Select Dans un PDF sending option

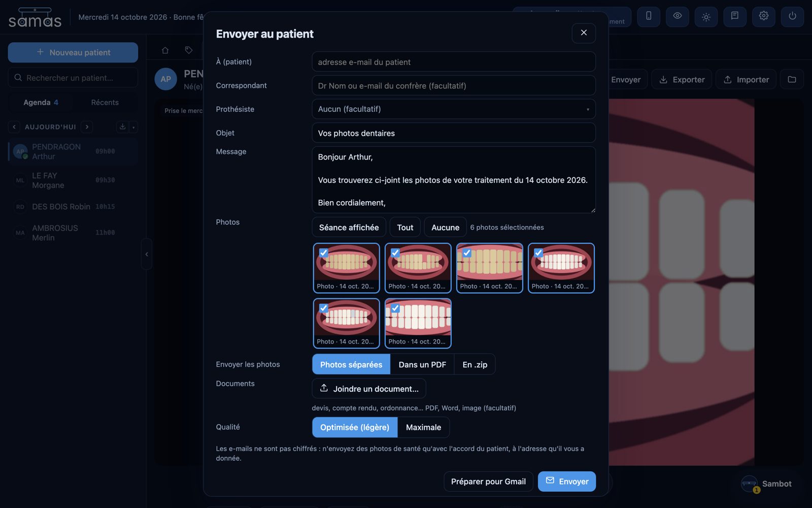tap(422, 365)
